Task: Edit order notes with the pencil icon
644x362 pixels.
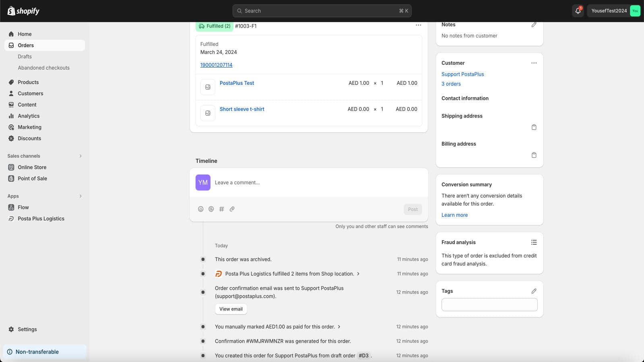Action: [x=534, y=25]
